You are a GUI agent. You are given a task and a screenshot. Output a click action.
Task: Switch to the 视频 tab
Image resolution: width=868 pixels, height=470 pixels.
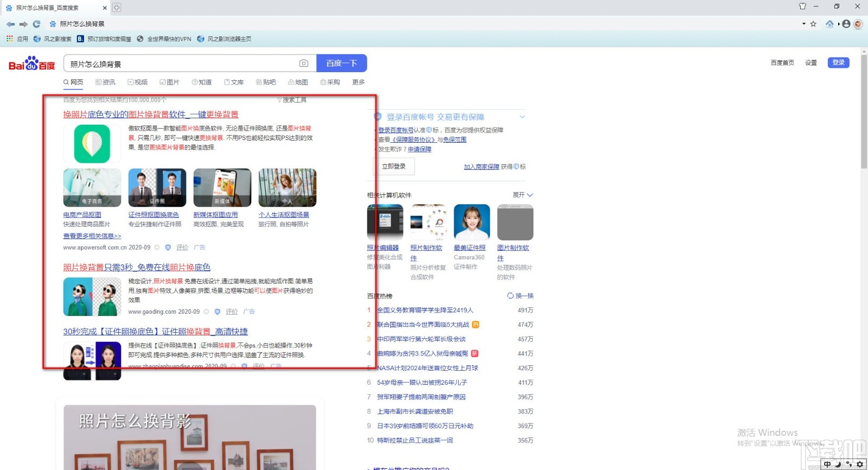click(x=137, y=82)
